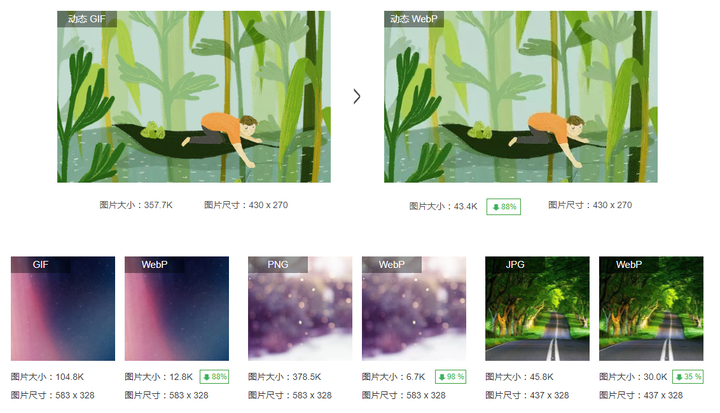Image resolution: width=720 pixels, height=413 pixels.
Task: Click the 98% reduction badge beside 6.7K
Action: (x=450, y=377)
